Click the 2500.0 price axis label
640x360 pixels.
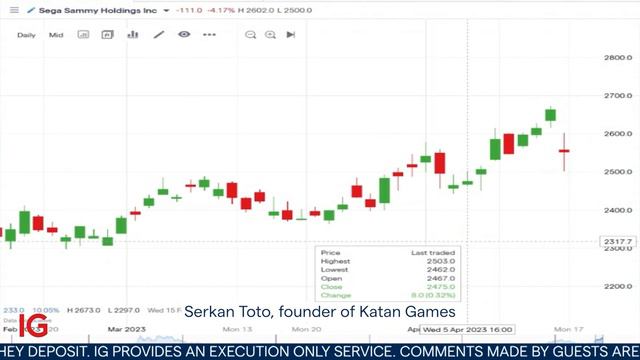coord(618,172)
